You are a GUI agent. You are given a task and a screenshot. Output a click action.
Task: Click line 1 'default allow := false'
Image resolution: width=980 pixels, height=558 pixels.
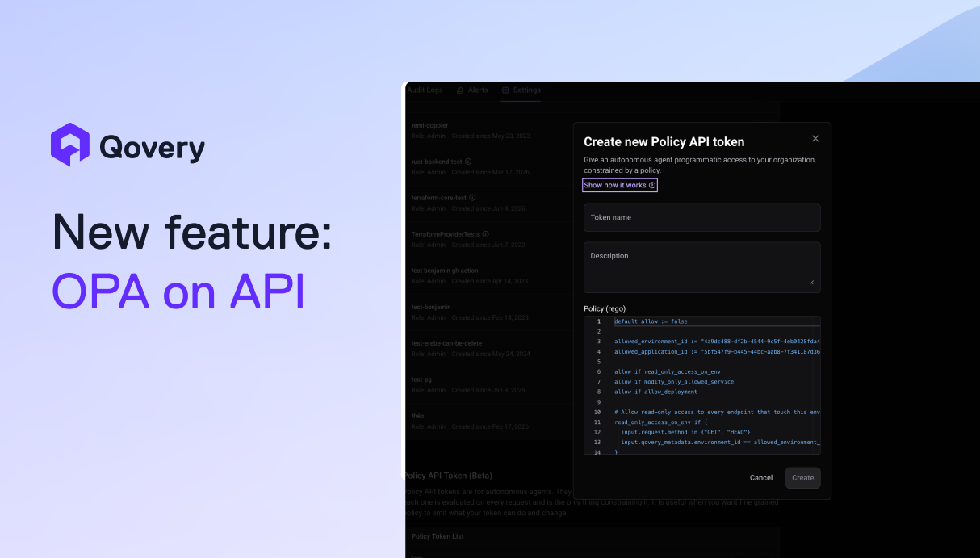[651, 321]
